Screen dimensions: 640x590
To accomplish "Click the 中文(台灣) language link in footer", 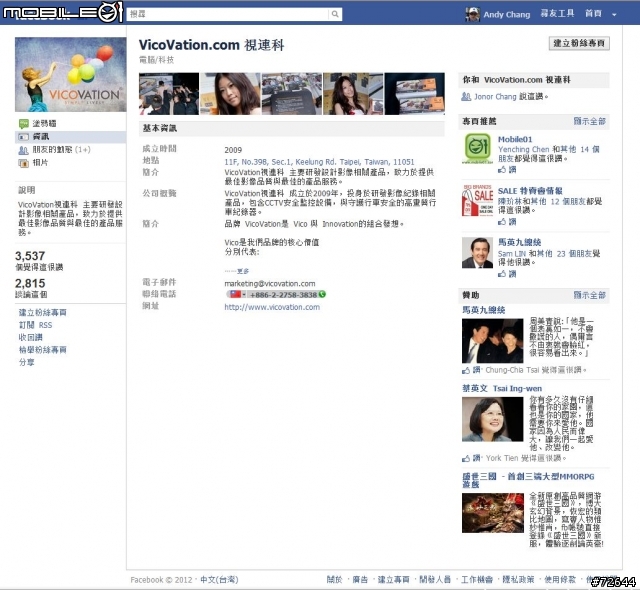I will [219, 580].
